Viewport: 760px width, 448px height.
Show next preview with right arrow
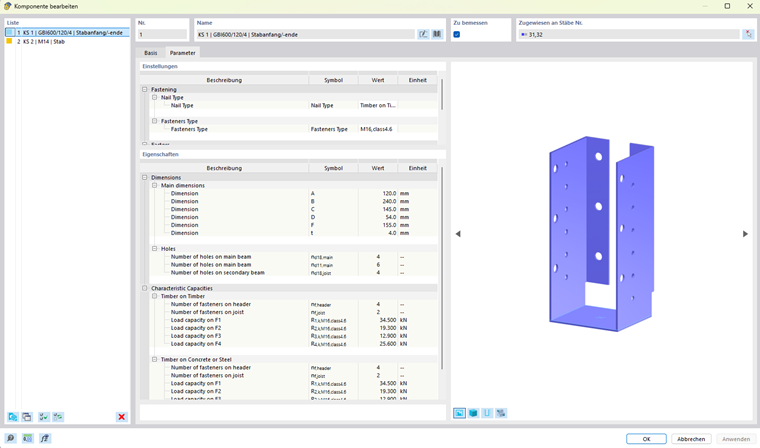(745, 234)
